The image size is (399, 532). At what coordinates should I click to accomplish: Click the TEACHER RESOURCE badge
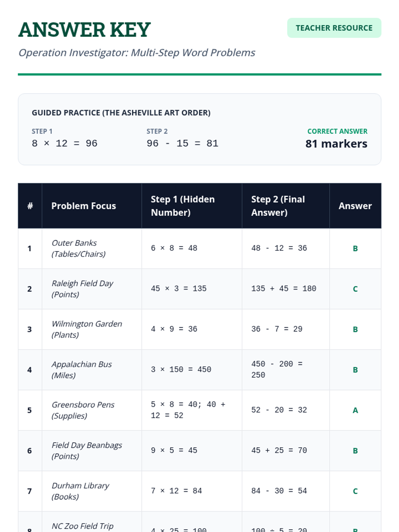click(334, 28)
